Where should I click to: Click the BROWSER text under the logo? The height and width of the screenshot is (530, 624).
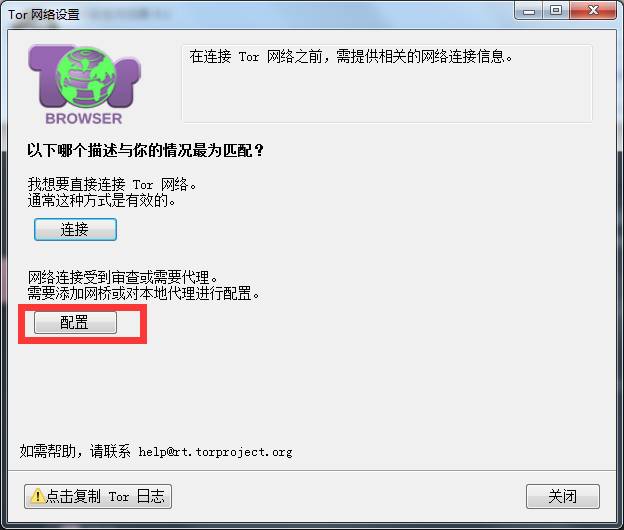(x=84, y=119)
